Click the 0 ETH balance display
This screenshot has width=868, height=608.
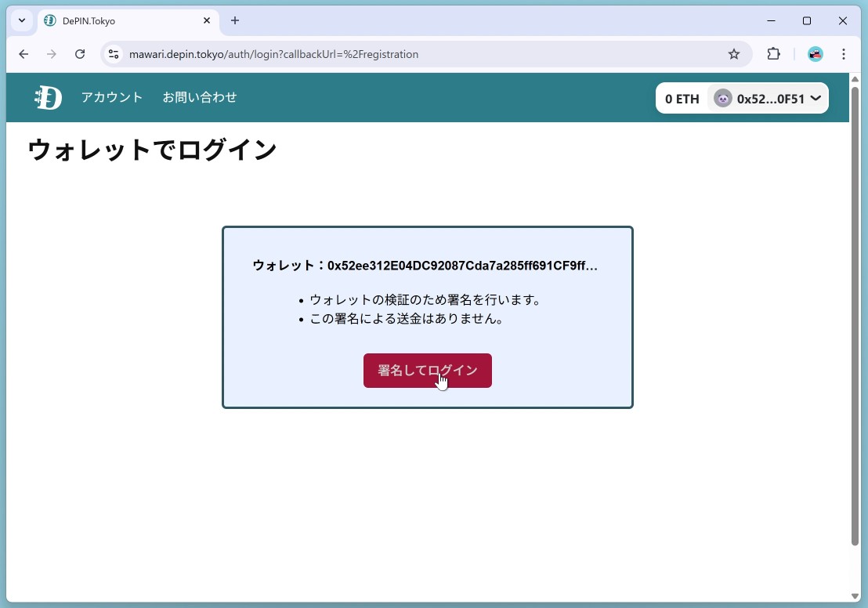682,99
